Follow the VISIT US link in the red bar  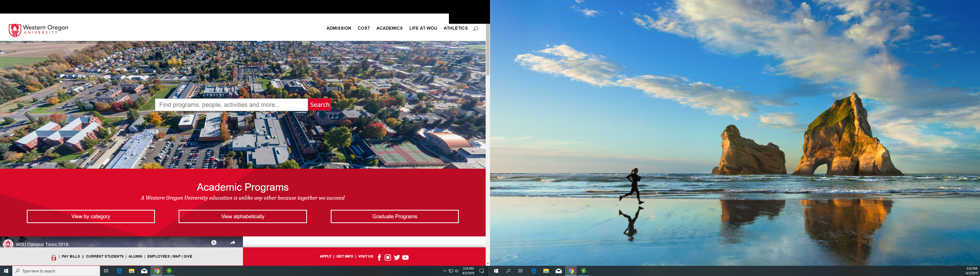coord(366,257)
